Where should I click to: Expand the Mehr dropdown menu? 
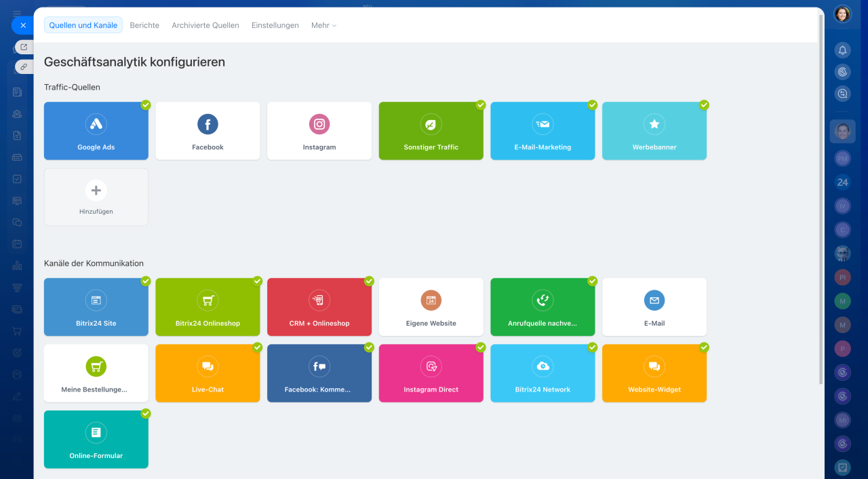[323, 25]
